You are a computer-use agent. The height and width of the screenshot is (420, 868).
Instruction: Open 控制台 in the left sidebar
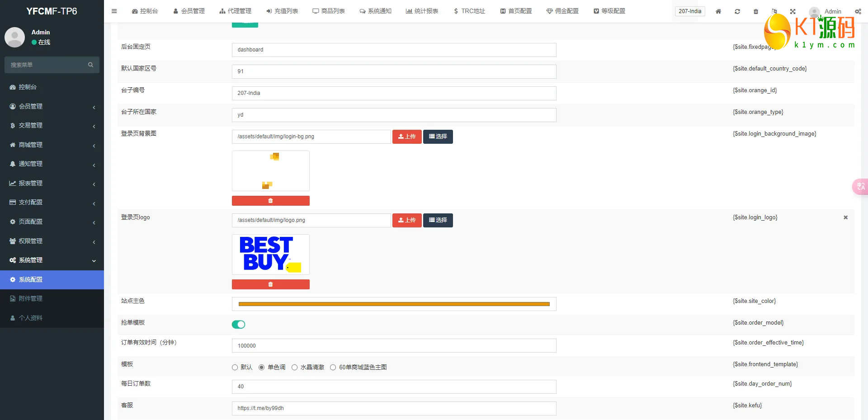coord(52,87)
